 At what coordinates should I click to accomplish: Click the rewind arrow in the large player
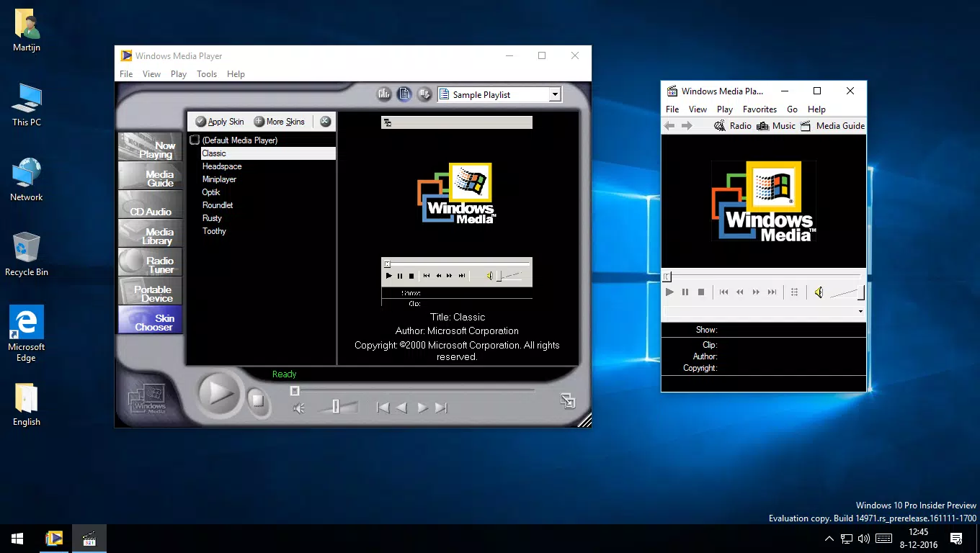click(402, 408)
